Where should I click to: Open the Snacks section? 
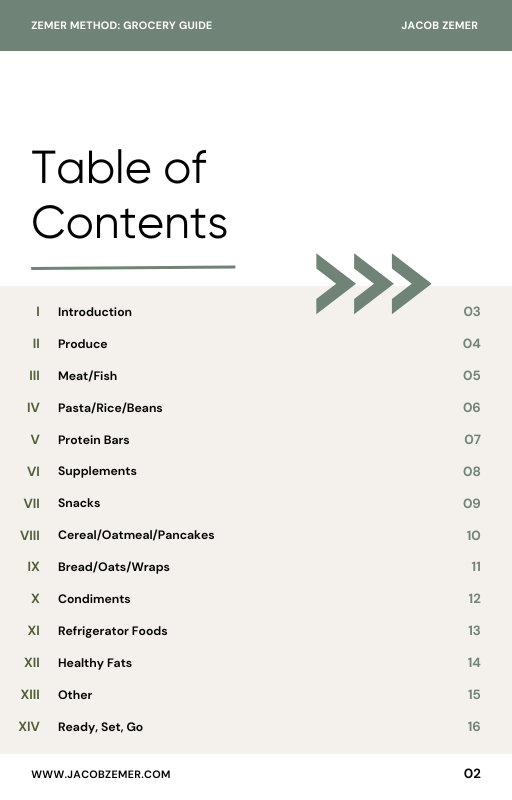click(x=79, y=503)
